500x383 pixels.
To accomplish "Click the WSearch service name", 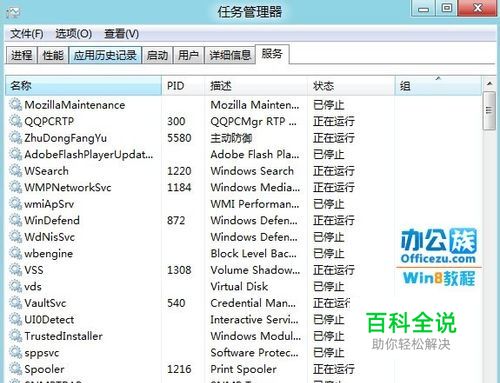I will click(x=46, y=171).
